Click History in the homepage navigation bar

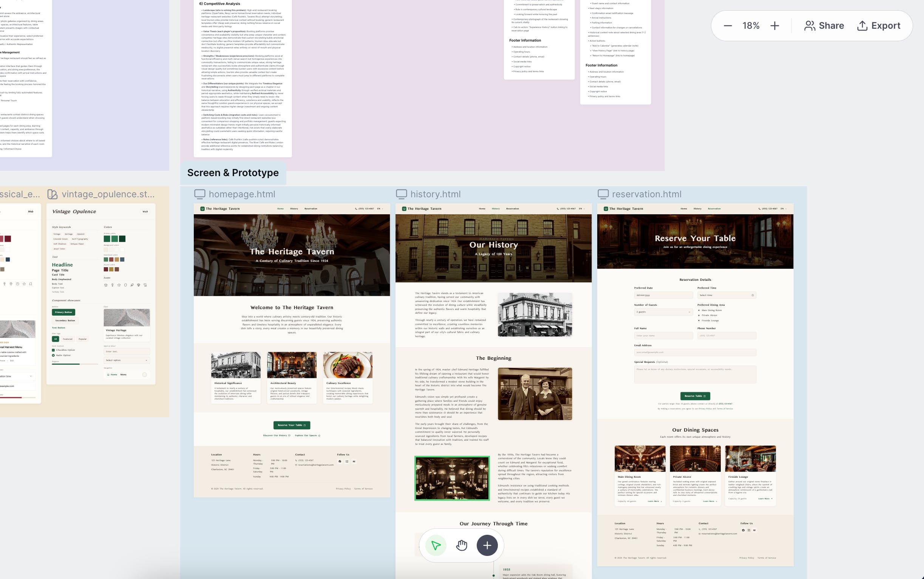point(294,209)
